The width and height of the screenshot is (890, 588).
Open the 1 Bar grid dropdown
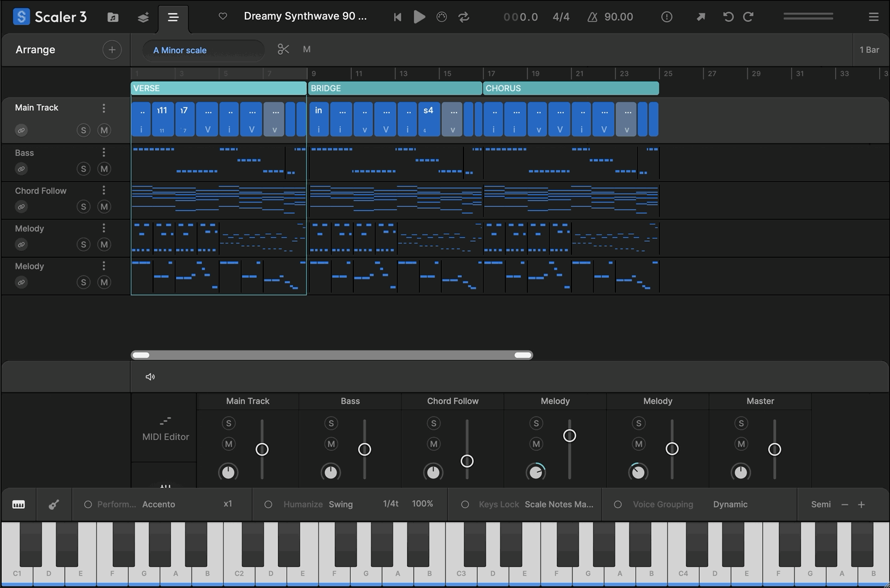869,50
